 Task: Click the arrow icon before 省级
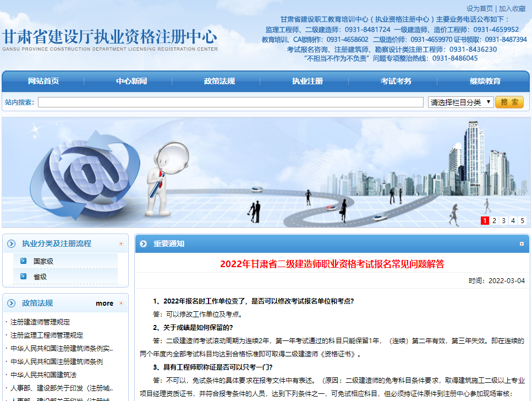pyautogui.click(x=23, y=276)
